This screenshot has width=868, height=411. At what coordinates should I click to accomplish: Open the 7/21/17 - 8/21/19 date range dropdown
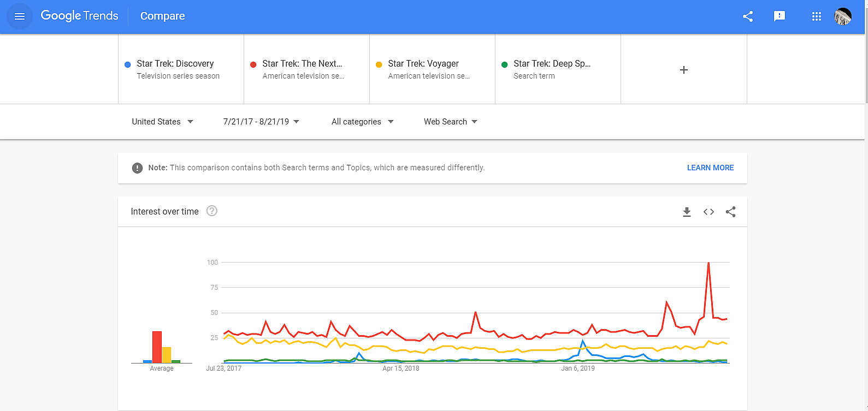coord(261,122)
